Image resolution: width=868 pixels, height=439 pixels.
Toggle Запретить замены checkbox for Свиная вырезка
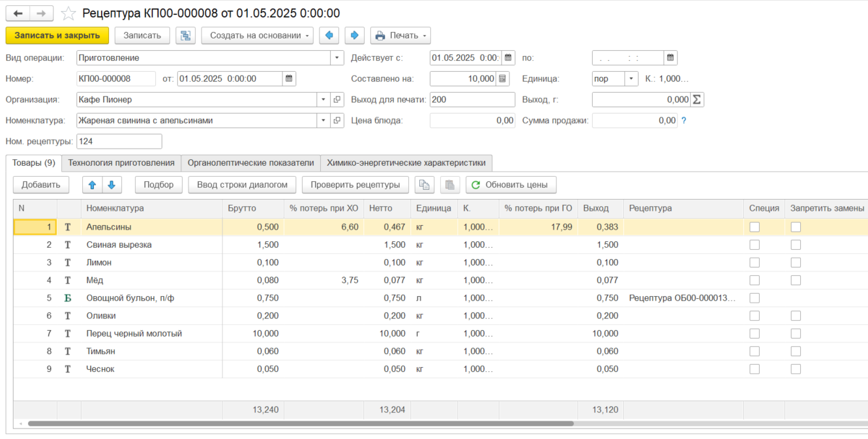click(x=796, y=245)
